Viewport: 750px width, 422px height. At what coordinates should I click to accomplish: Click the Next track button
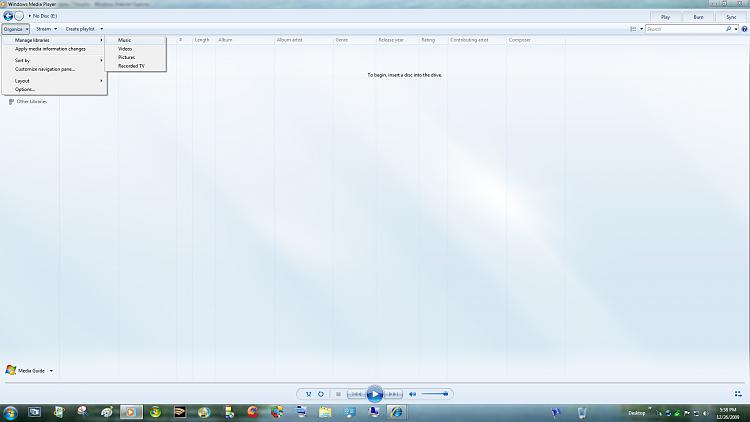[x=393, y=394]
